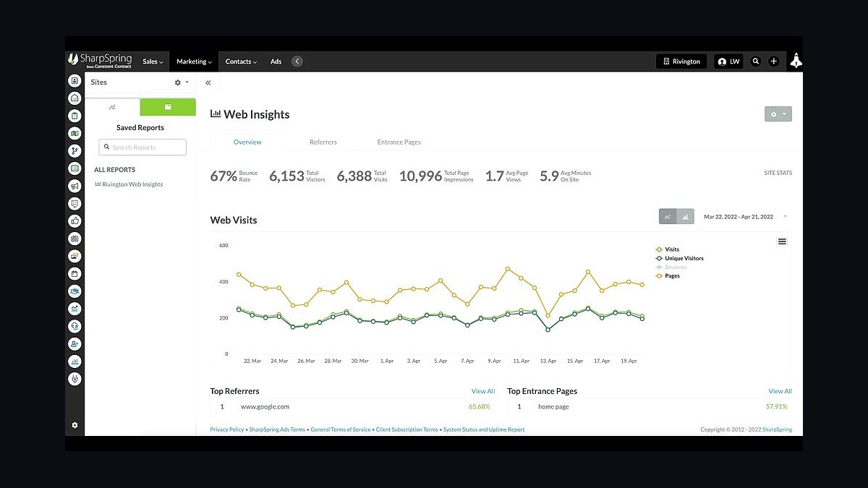Click the Search Reports input field
The width and height of the screenshot is (868, 488).
click(x=142, y=147)
